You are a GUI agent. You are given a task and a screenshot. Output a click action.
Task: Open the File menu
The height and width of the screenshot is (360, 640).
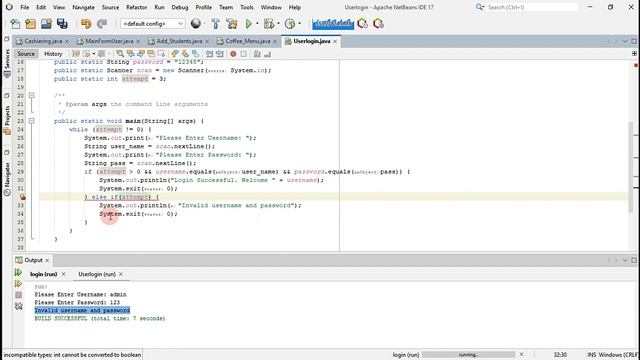pos(24,7)
